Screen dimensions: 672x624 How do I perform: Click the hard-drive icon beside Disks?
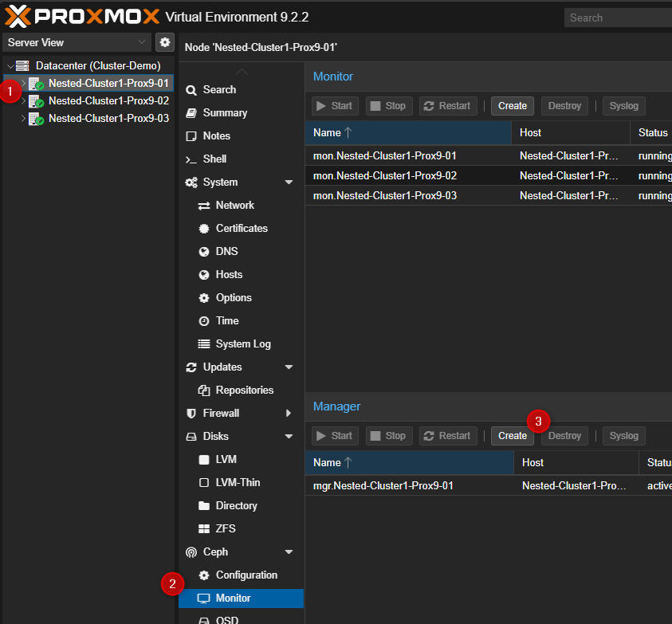(191, 437)
